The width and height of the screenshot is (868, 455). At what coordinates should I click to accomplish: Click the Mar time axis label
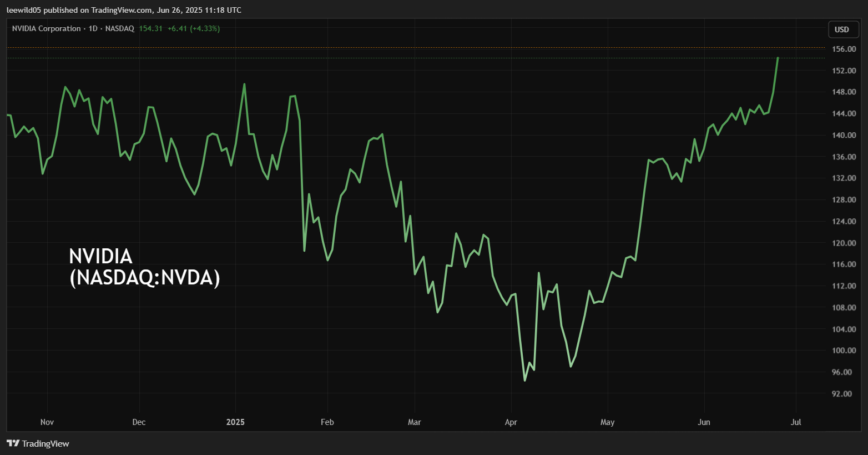tap(415, 422)
